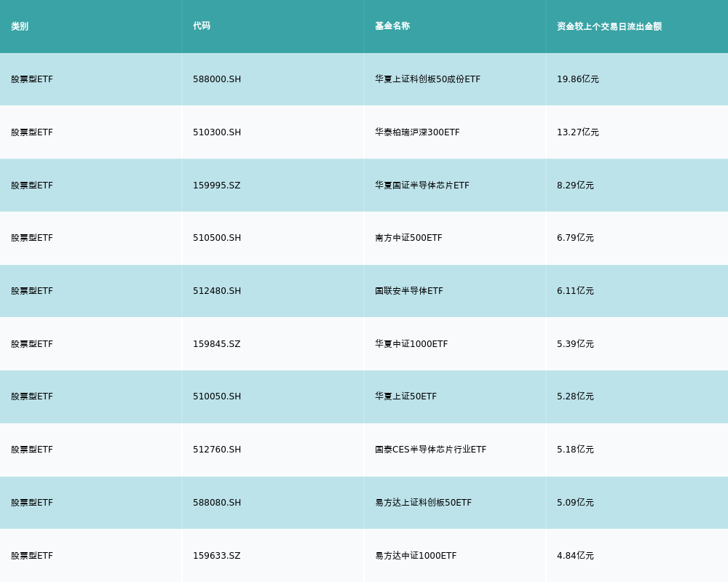The width and height of the screenshot is (728, 582).
Task: Select code 159845.SZ
Action: (x=217, y=344)
